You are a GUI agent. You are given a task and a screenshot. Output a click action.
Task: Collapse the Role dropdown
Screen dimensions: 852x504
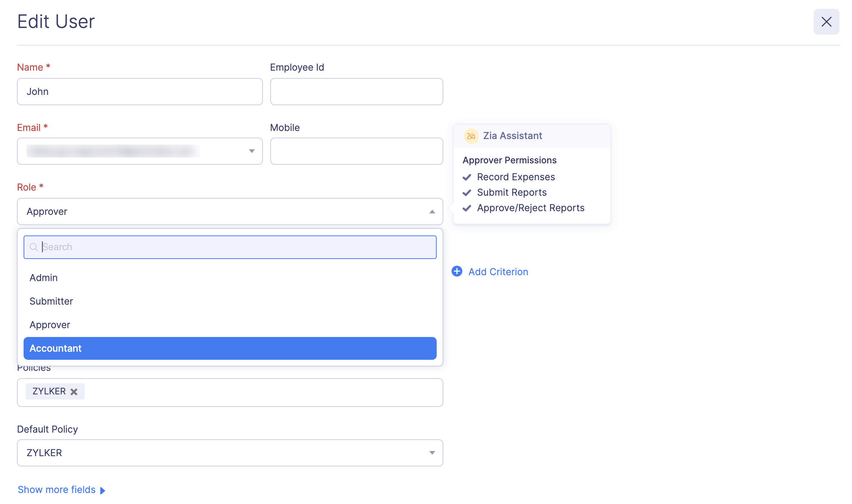click(x=432, y=212)
